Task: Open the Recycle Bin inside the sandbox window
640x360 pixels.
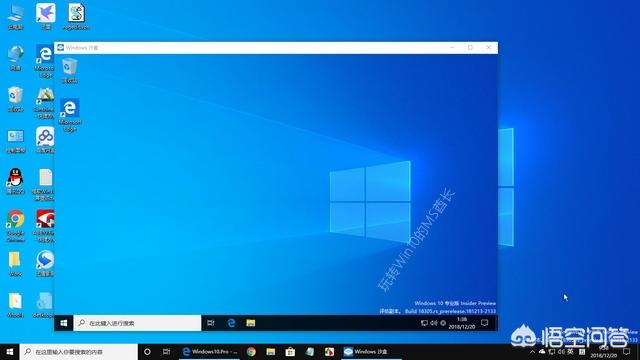Action: click(x=70, y=70)
